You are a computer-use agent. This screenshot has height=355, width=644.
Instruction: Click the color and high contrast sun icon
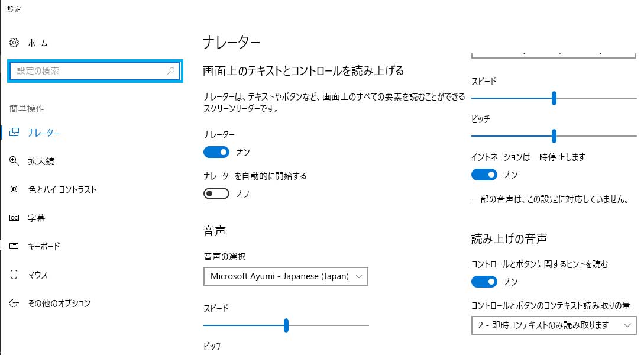(x=15, y=189)
